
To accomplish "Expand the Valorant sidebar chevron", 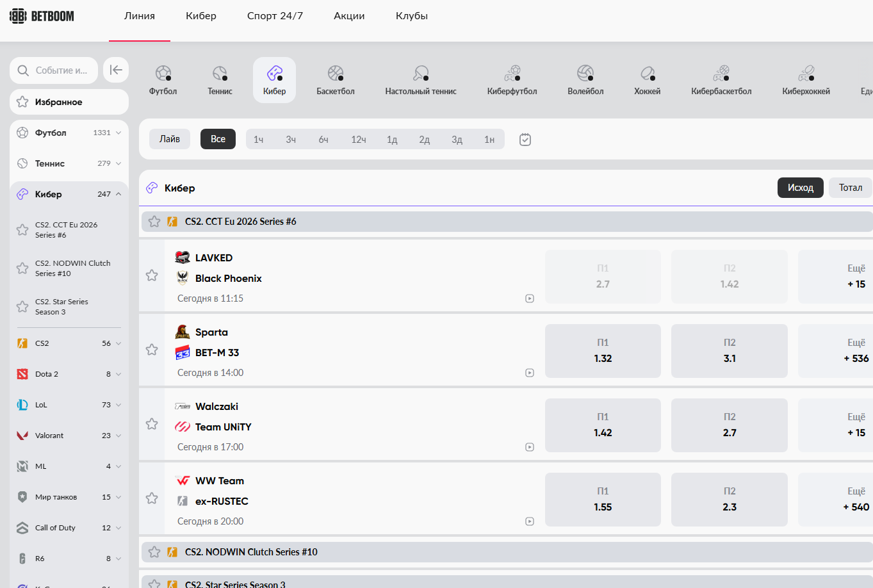I will pos(118,436).
